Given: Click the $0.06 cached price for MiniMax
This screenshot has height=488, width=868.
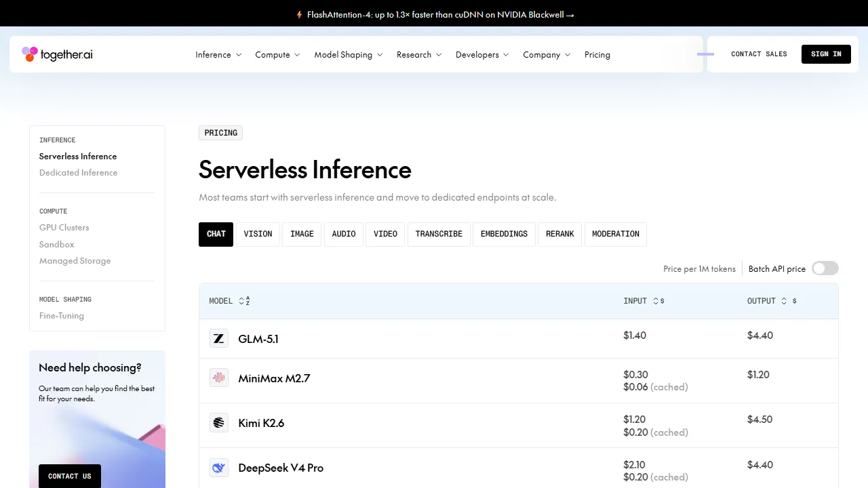Looking at the screenshot, I should pyautogui.click(x=635, y=387).
